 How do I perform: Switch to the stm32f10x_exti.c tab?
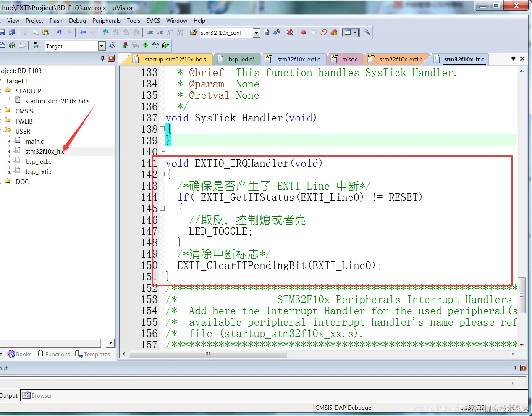pos(294,59)
